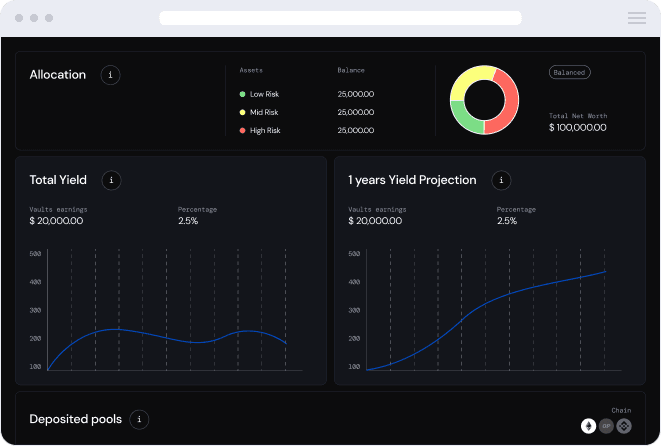
Task: Click the yellow Mid Risk dot
Action: [242, 112]
